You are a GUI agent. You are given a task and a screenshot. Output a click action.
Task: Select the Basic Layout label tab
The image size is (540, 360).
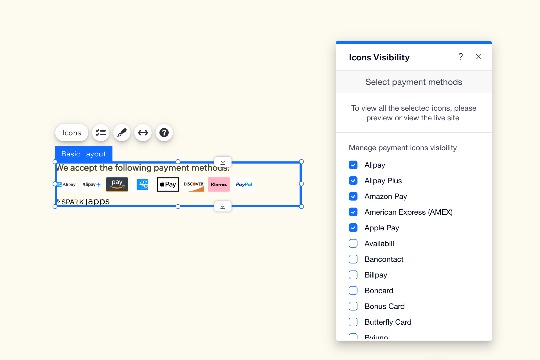pos(84,154)
